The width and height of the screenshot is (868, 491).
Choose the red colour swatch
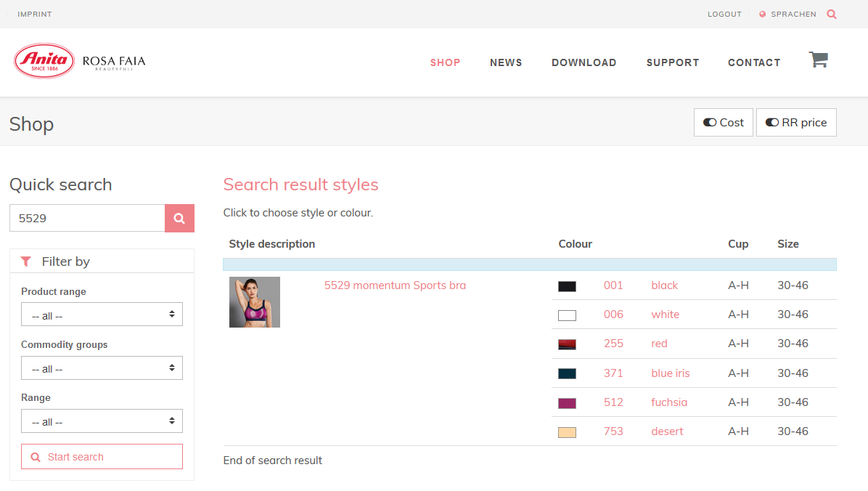point(567,344)
